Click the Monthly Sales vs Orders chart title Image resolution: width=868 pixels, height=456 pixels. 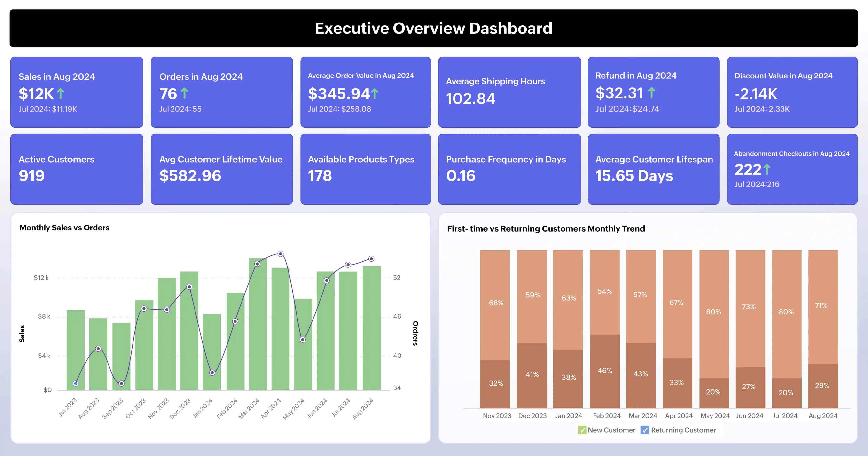64,228
